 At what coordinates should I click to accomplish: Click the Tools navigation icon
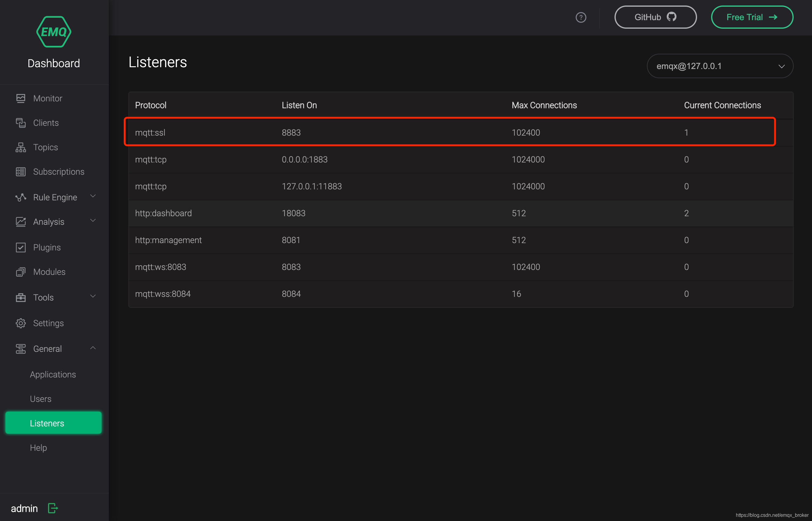click(21, 297)
